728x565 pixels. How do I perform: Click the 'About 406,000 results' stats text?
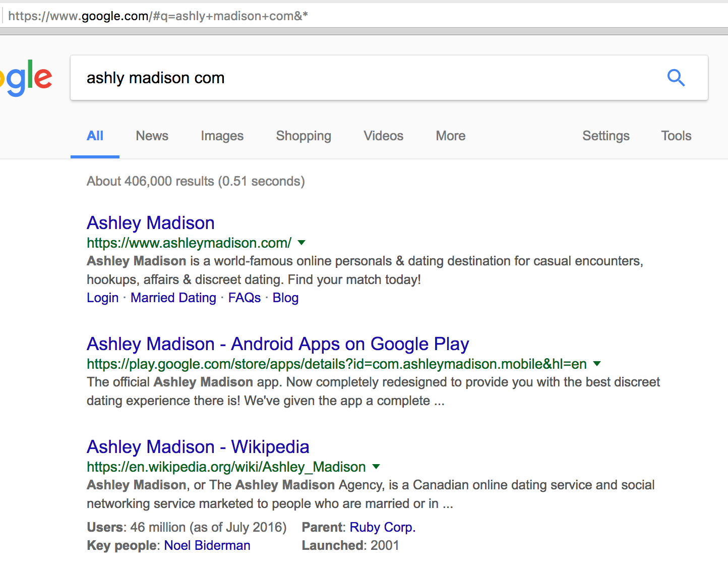[x=196, y=181]
